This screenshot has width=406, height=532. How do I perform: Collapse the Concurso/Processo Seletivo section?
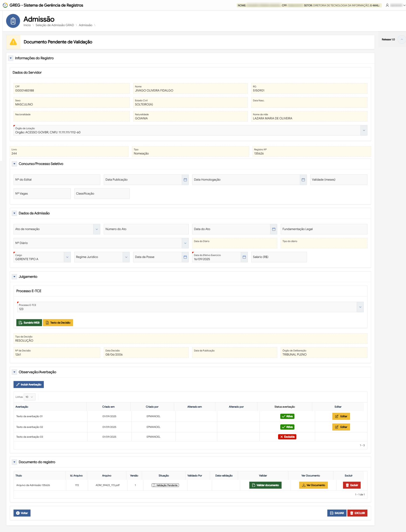tap(14, 164)
